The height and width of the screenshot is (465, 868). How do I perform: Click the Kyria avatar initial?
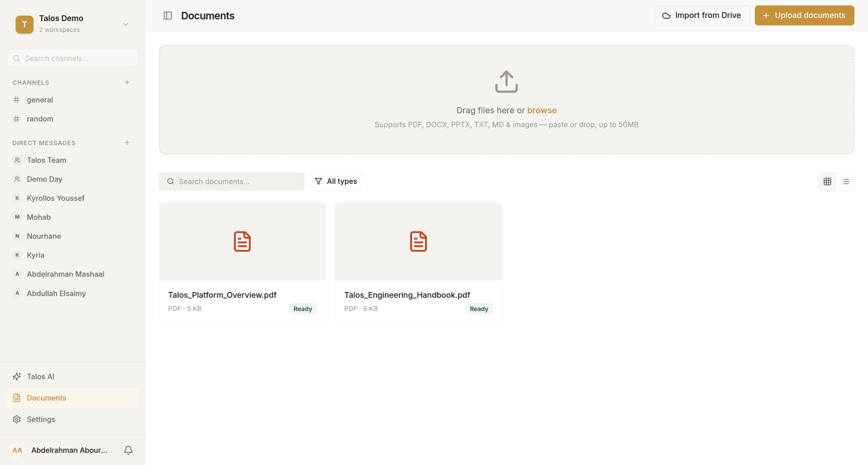coord(17,255)
